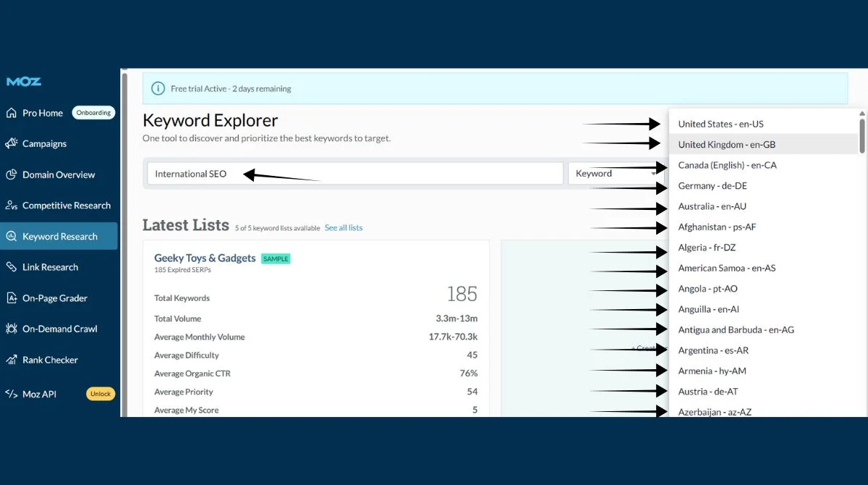868x485 pixels.
Task: Click the Keyword Explorer heading
Action: 210,120
